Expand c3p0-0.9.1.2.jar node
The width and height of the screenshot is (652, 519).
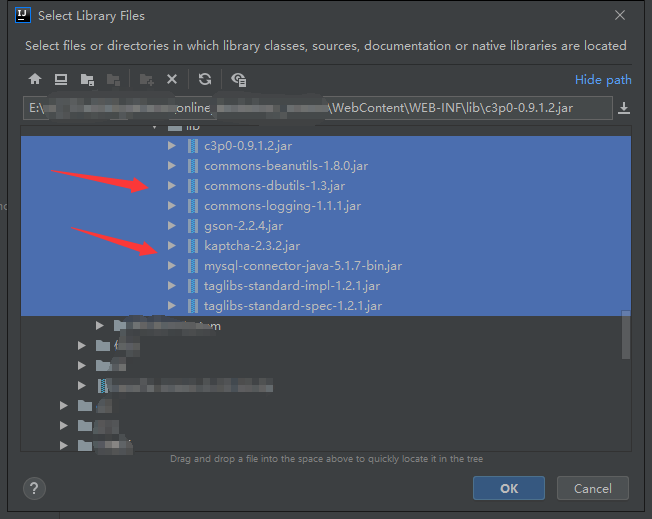171,146
